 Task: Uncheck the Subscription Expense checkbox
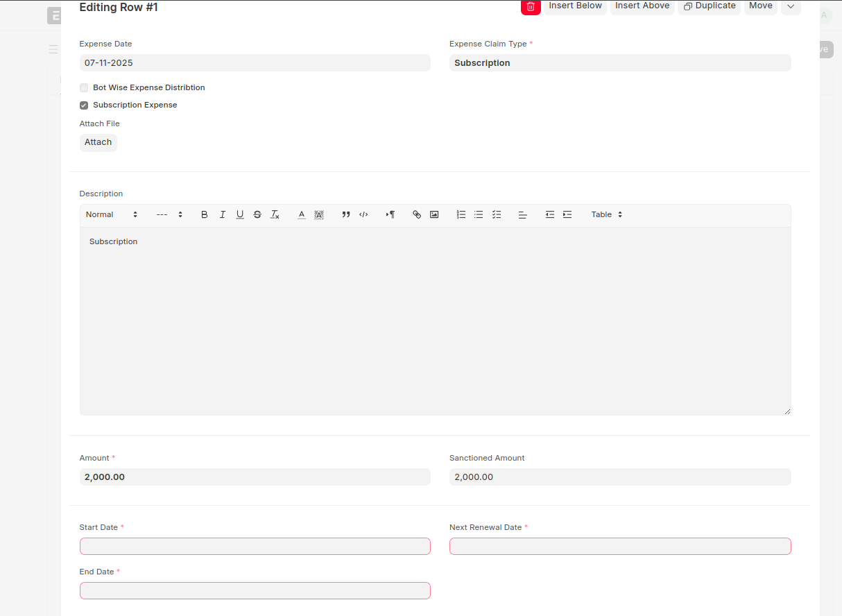[84, 105]
